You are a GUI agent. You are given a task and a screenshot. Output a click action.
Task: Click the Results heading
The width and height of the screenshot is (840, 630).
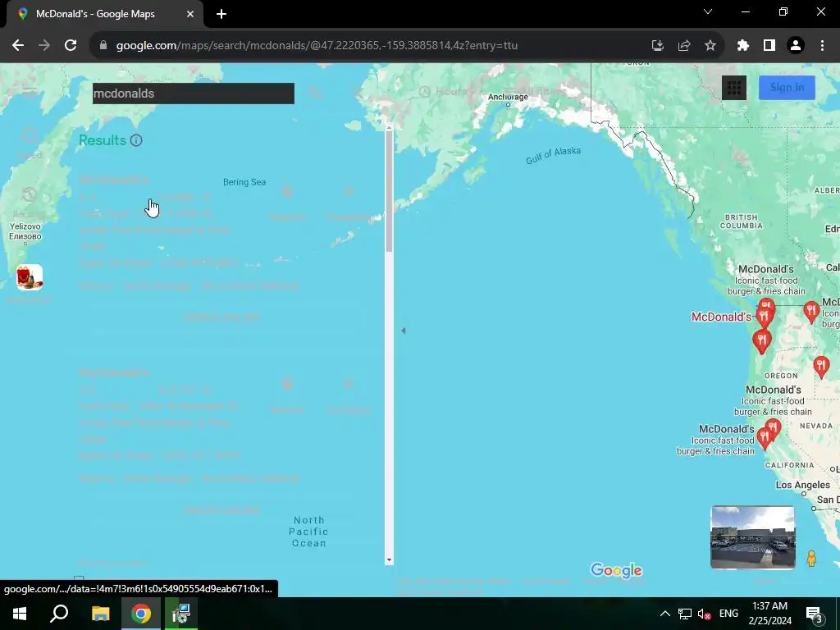point(103,140)
